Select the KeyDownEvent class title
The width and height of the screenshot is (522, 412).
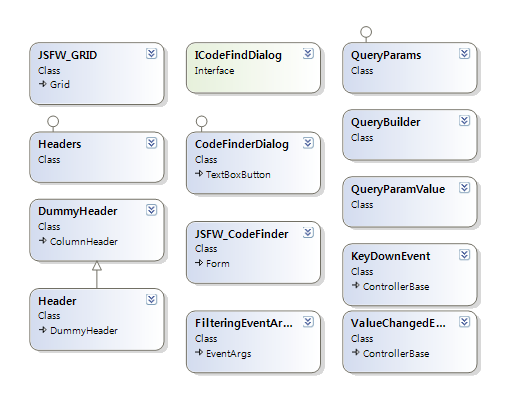click(x=390, y=257)
